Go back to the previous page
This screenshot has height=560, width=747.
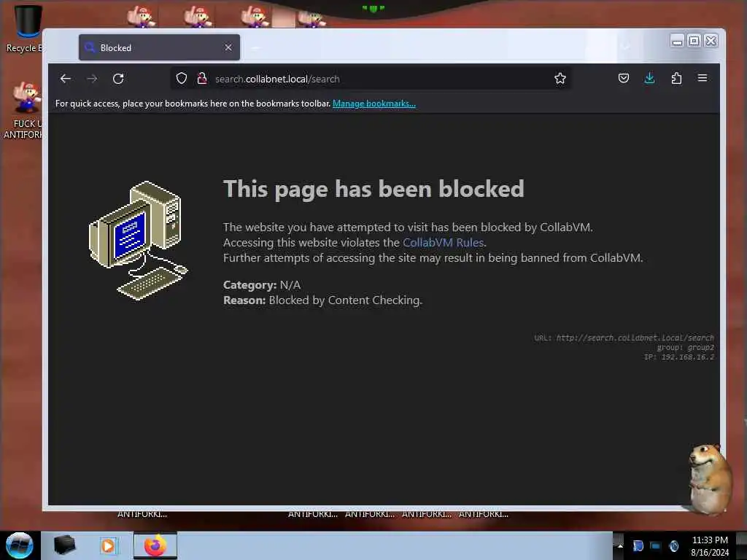click(66, 79)
